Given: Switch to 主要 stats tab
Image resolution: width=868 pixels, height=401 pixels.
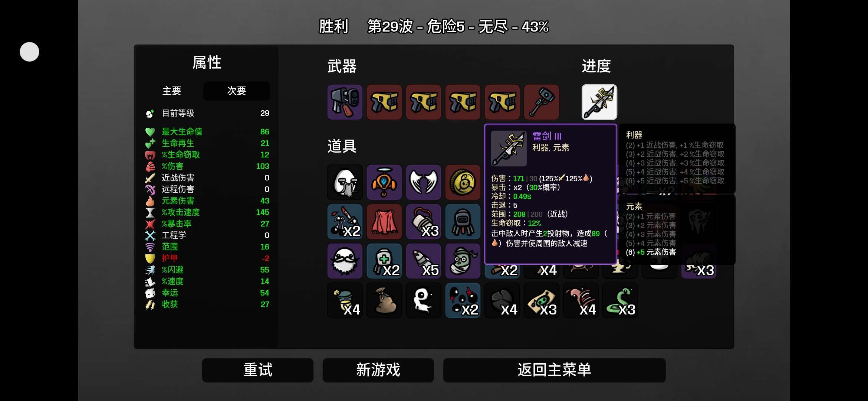Looking at the screenshot, I should (172, 91).
